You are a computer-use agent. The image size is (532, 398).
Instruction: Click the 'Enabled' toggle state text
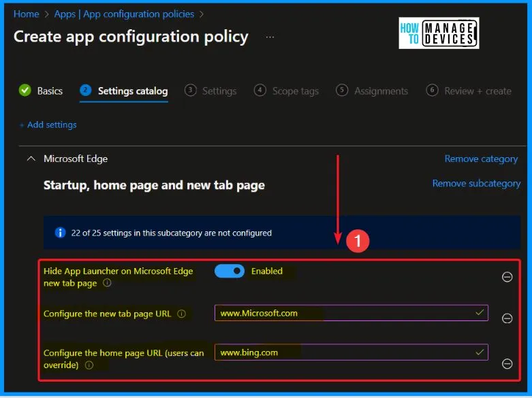click(266, 271)
